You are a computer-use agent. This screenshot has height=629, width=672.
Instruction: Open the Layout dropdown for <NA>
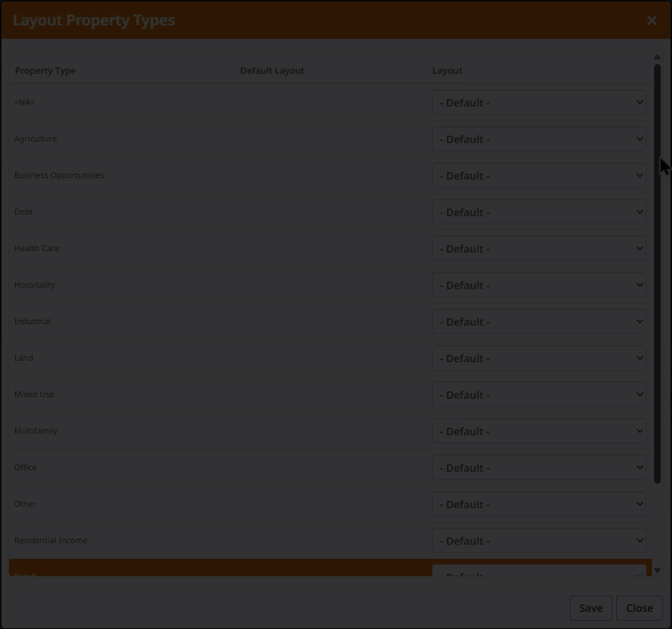539,103
